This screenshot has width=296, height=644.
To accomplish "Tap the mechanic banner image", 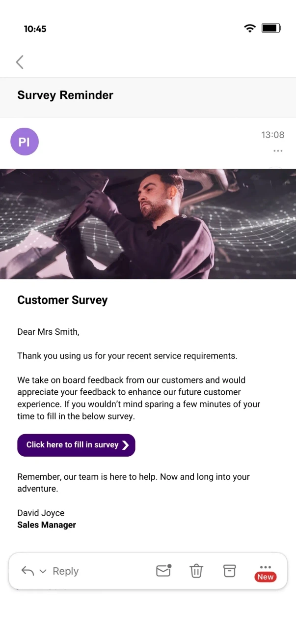I will (148, 224).
